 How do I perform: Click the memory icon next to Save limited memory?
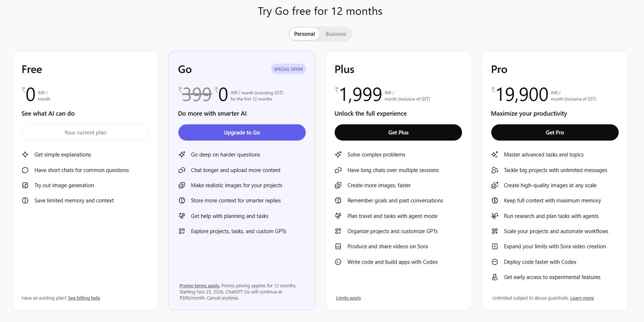click(x=25, y=200)
